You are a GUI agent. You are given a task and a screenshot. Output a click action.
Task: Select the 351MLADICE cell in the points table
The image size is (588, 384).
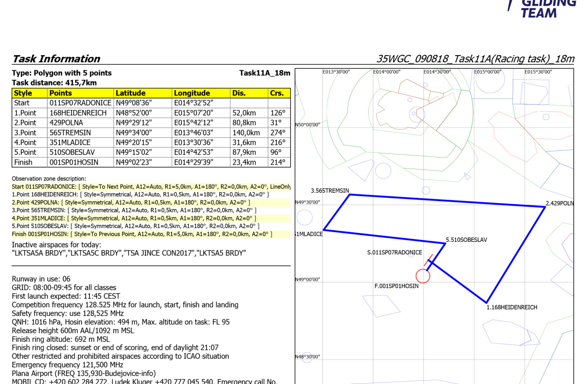[70, 143]
